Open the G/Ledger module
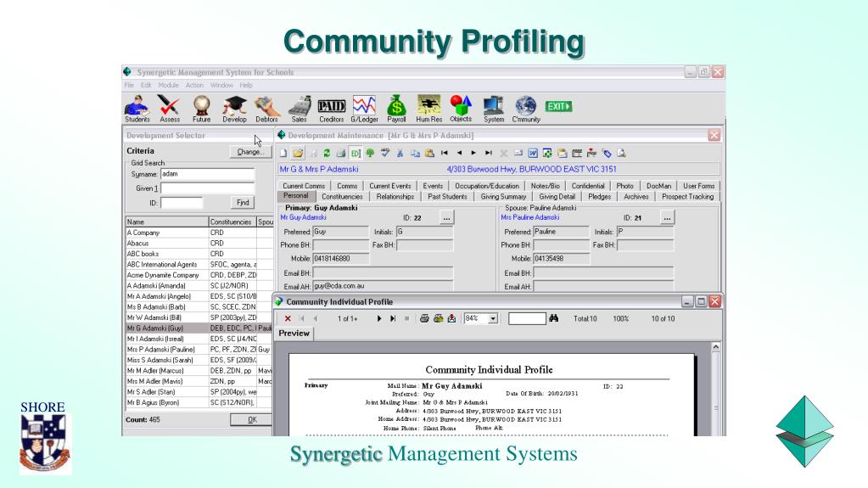The height and width of the screenshot is (488, 868). tap(364, 109)
